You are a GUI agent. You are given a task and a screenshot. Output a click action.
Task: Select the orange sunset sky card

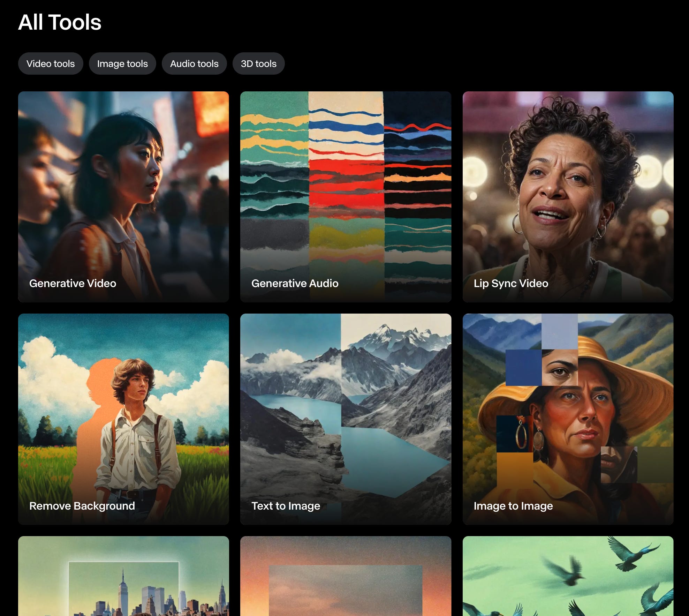pos(346,576)
